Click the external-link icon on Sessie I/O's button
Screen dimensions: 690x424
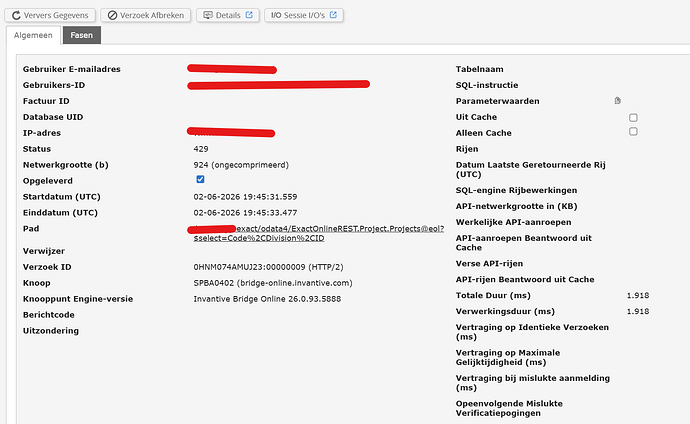pyautogui.click(x=333, y=15)
